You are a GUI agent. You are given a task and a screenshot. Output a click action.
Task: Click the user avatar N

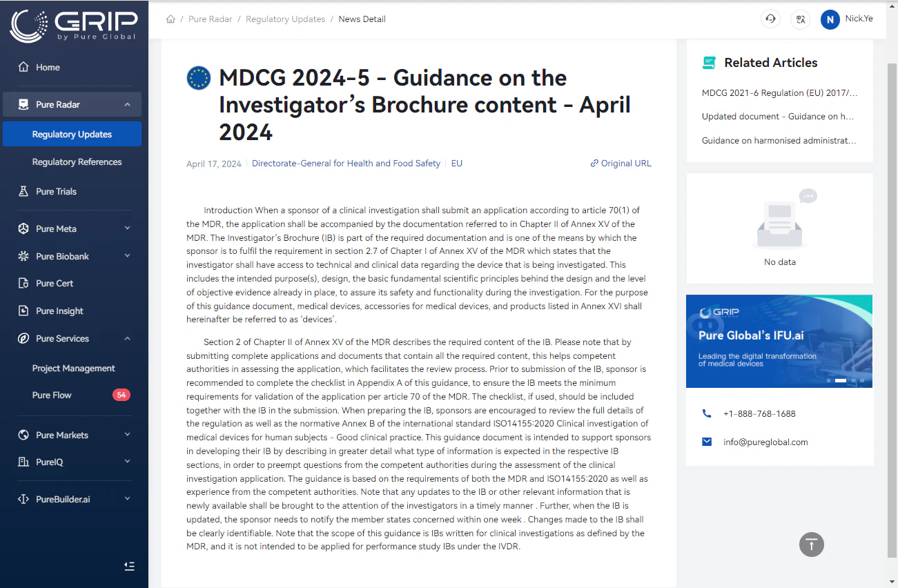pyautogui.click(x=830, y=19)
